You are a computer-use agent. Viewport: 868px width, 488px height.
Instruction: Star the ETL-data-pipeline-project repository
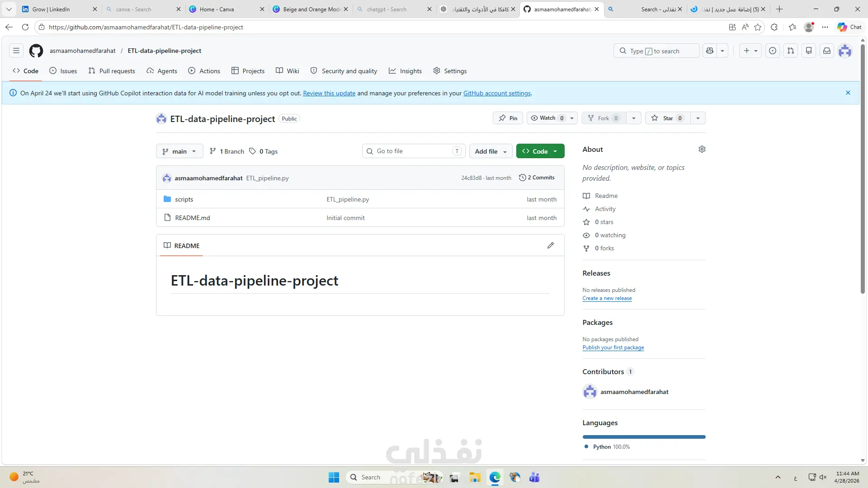pyautogui.click(x=667, y=118)
